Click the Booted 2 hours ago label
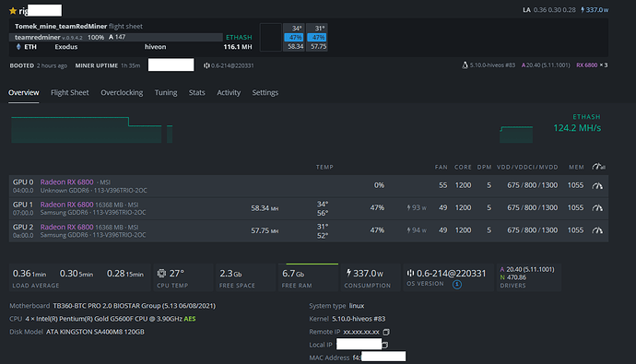 (x=39, y=65)
